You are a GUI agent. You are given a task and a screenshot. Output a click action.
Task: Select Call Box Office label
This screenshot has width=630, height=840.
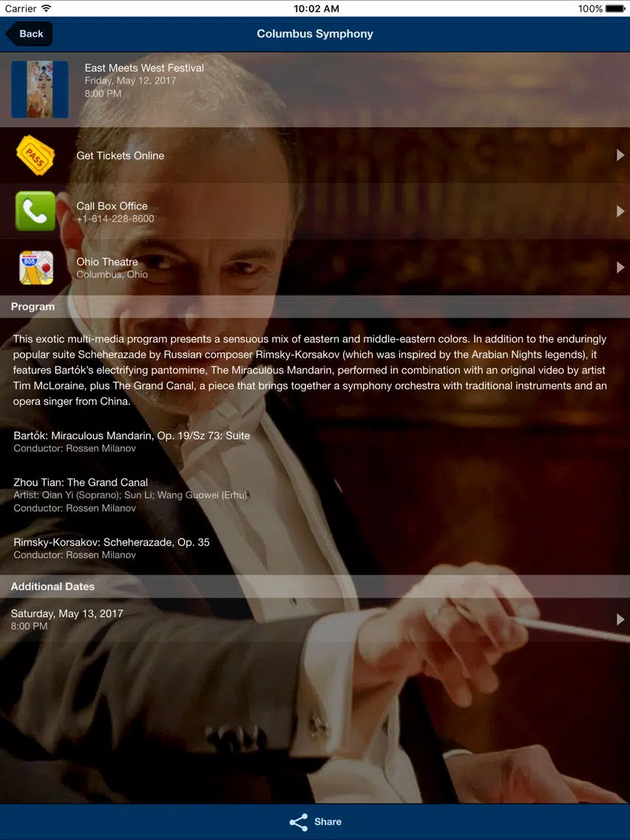click(112, 206)
